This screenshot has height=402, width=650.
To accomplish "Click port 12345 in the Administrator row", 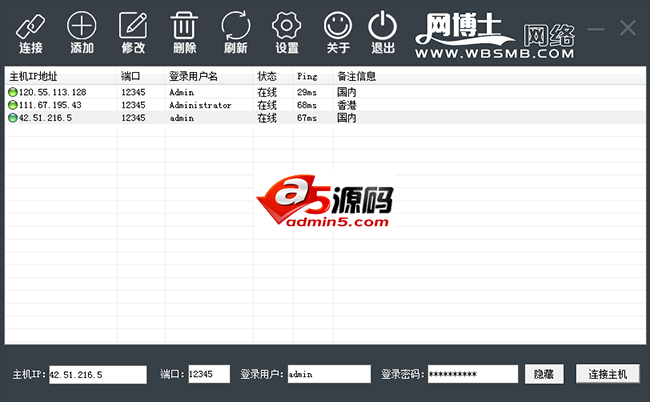I will (x=133, y=105).
